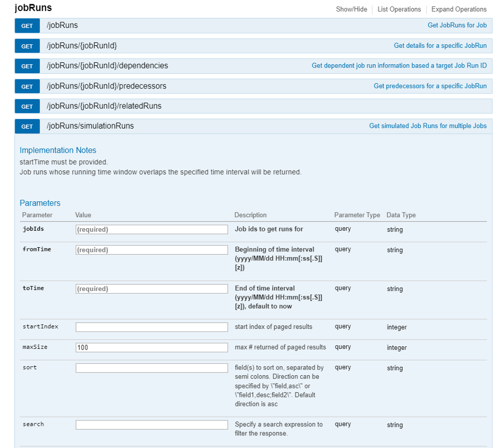The height and width of the screenshot is (448, 493).
Task: Click the Value column header
Action: coord(83,215)
